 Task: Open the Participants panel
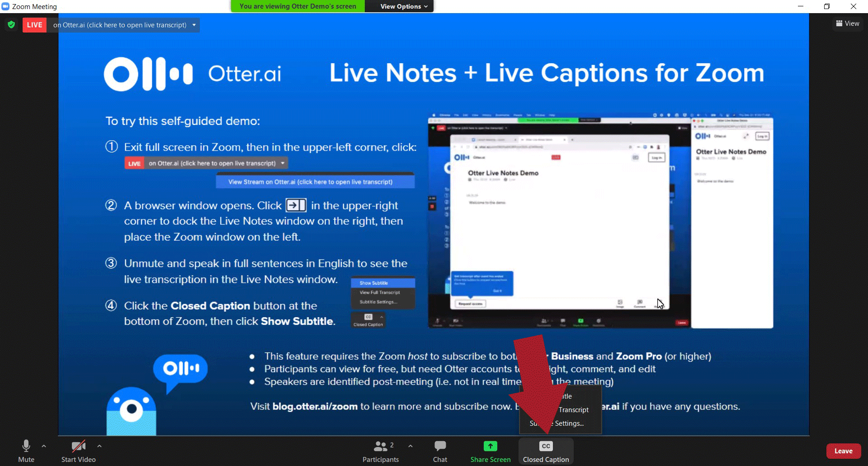coord(381,451)
